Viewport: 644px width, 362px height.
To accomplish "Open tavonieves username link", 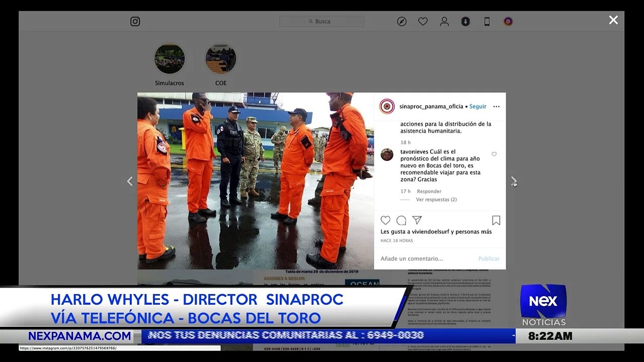I will pyautogui.click(x=414, y=151).
